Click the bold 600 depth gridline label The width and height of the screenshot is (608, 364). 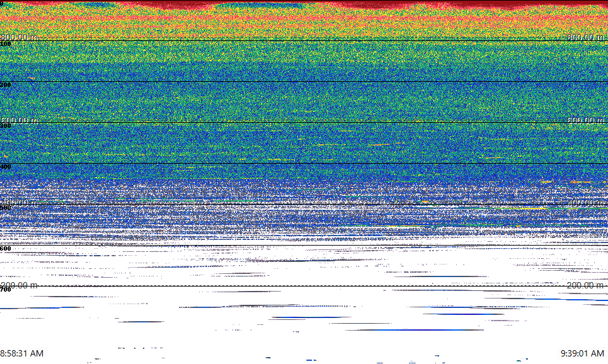[x=6, y=249]
